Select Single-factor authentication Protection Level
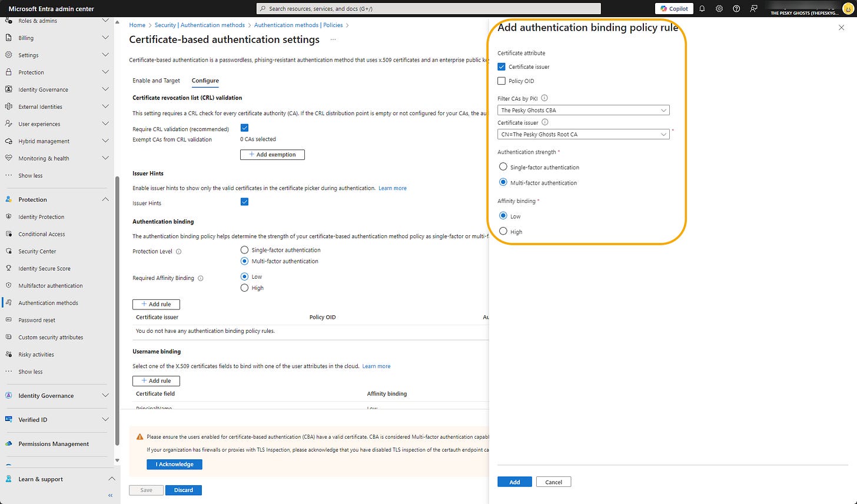 [244, 250]
